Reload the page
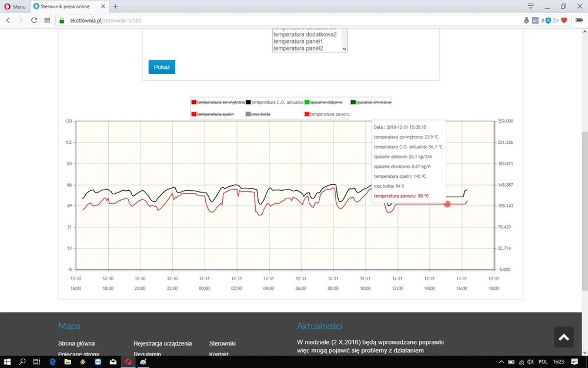The width and height of the screenshot is (588, 368). coord(35,19)
